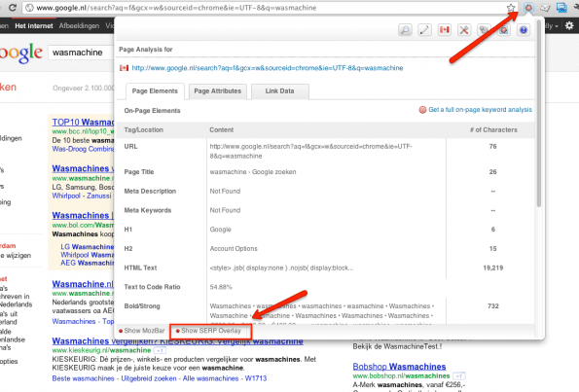Switch to the Page Elements tab
Image resolution: width=579 pixels, height=392 pixels.
(155, 91)
